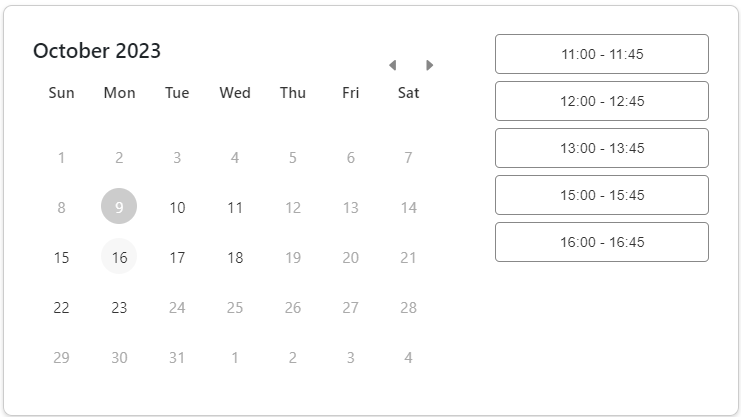The width and height of the screenshot is (741, 417).
Task: Book the 11:00 - 11:45 time slot
Action: point(602,54)
